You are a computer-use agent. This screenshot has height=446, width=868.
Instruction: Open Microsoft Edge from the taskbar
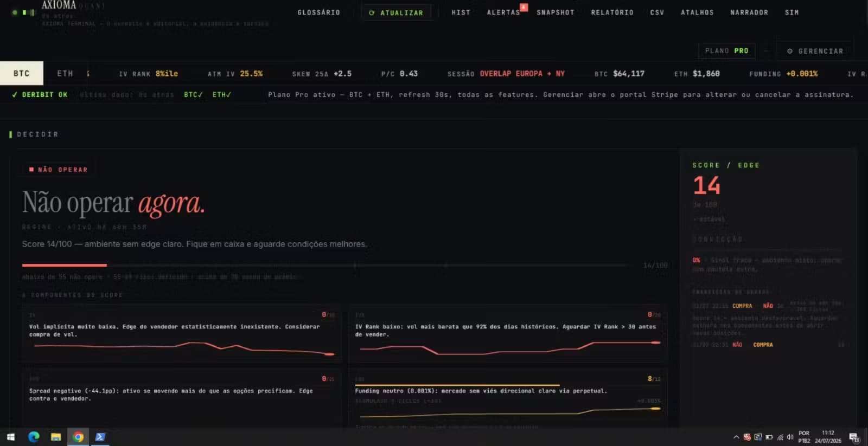(x=34, y=437)
